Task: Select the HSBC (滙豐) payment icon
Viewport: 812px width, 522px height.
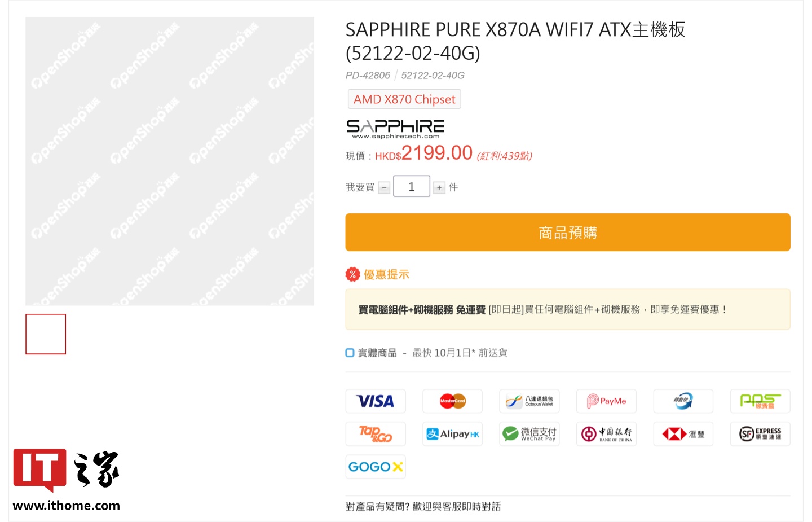Action: 683,433
